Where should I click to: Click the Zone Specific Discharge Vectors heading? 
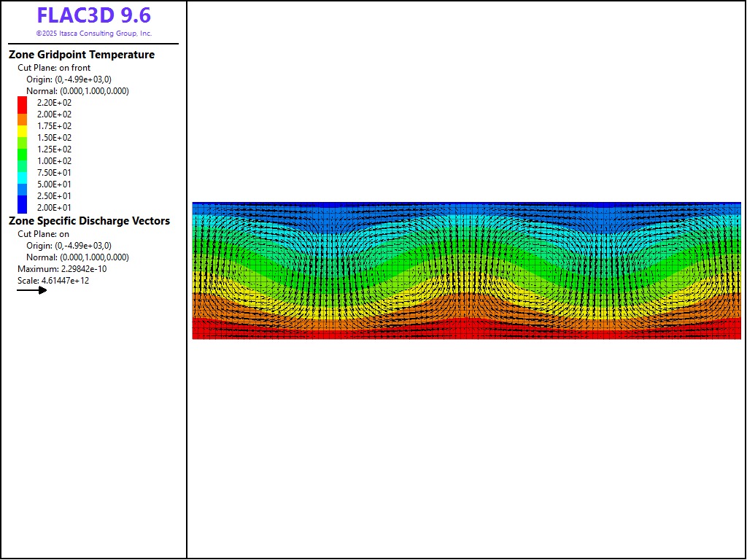click(89, 221)
